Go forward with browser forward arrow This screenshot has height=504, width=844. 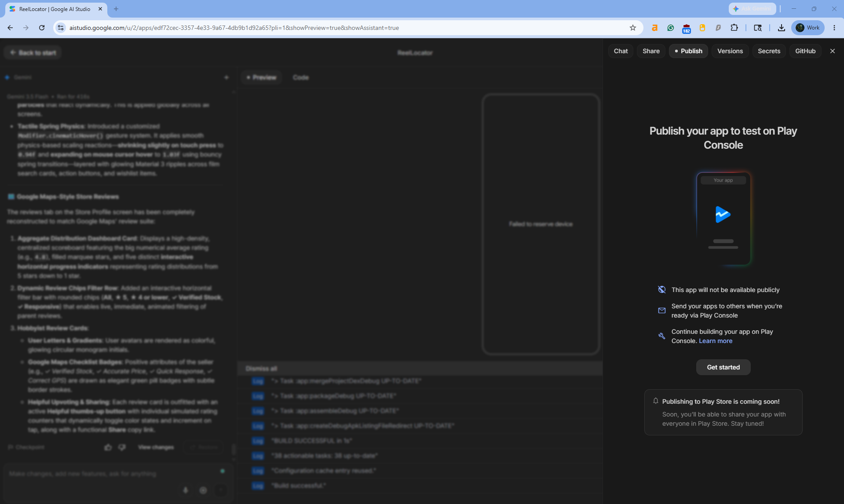(26, 28)
